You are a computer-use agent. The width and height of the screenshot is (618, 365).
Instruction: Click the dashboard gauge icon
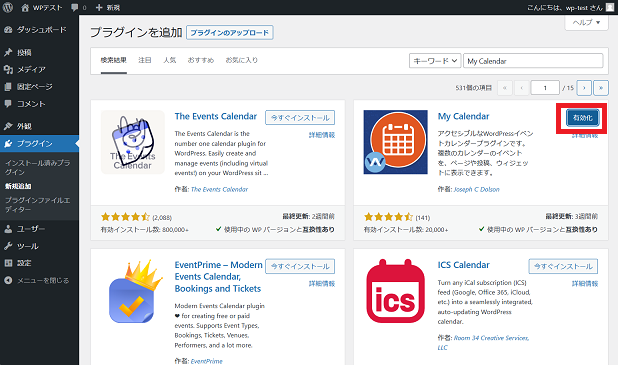[8, 30]
